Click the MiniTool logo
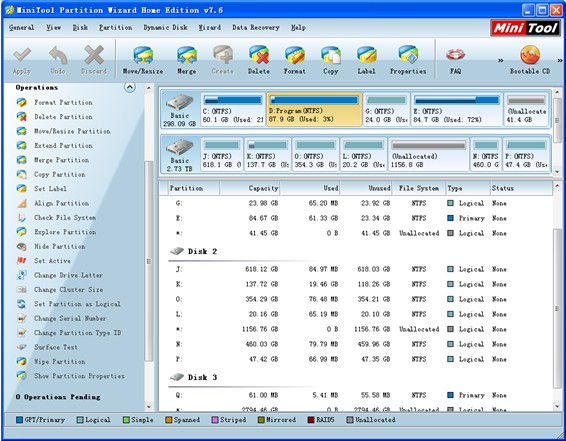Viewport: 566px width, 441px height. click(x=526, y=28)
